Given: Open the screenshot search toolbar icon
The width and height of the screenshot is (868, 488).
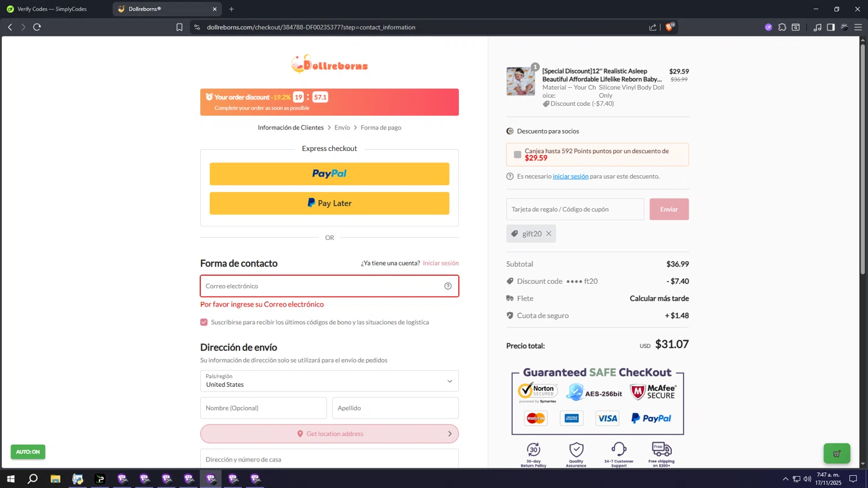Looking at the screenshot, I should point(796,27).
